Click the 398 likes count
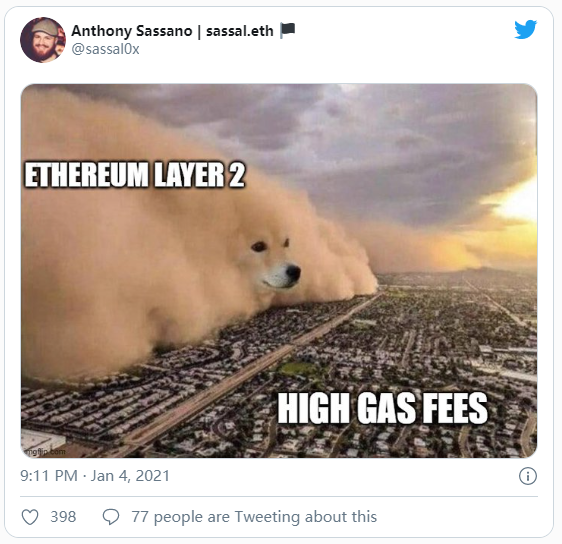 pyautogui.click(x=63, y=517)
